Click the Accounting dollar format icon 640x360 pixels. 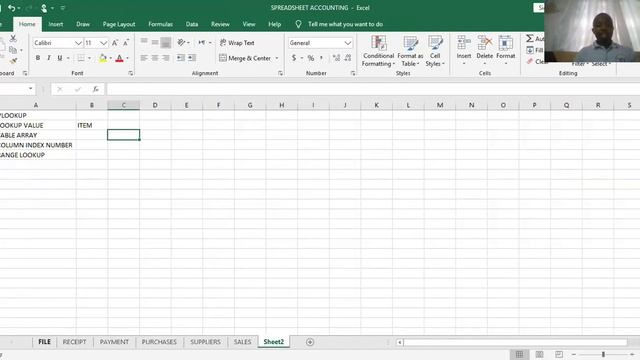[293, 58]
